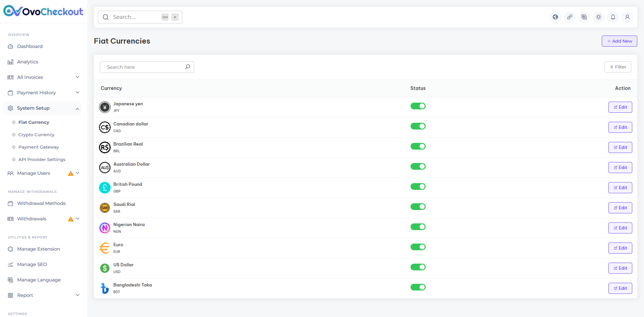Click the Search here input field
644x317 pixels.
click(147, 67)
